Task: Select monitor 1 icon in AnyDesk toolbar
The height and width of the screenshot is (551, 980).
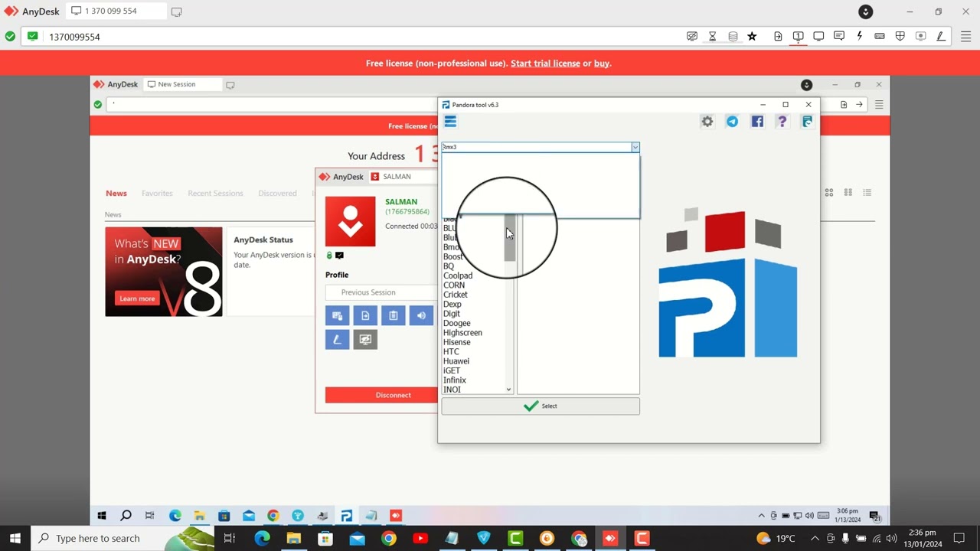Action: 798,36
